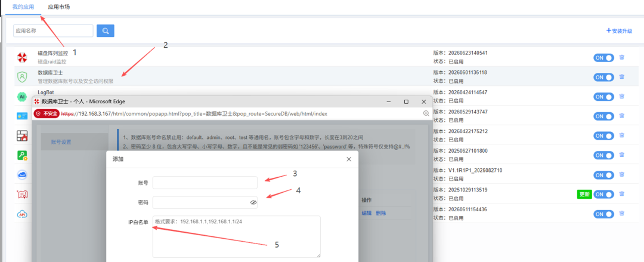The image size is (644, 262).
Task: Click the trash icon for version 20260424114547
Action: coord(621,96)
